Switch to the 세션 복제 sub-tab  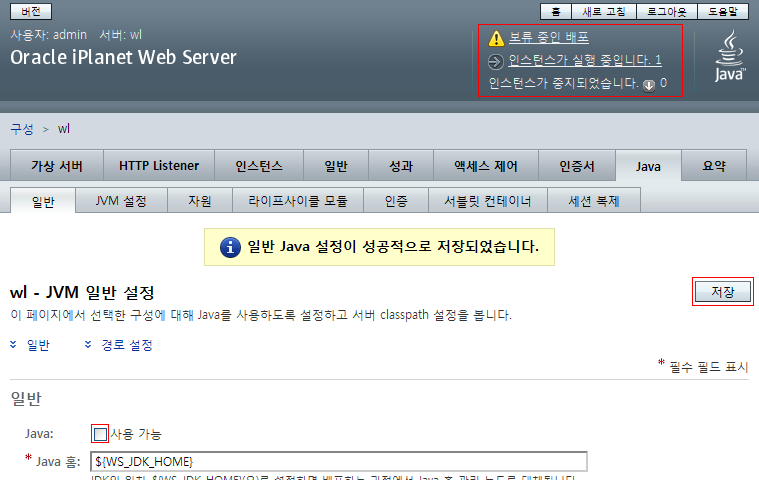(594, 200)
